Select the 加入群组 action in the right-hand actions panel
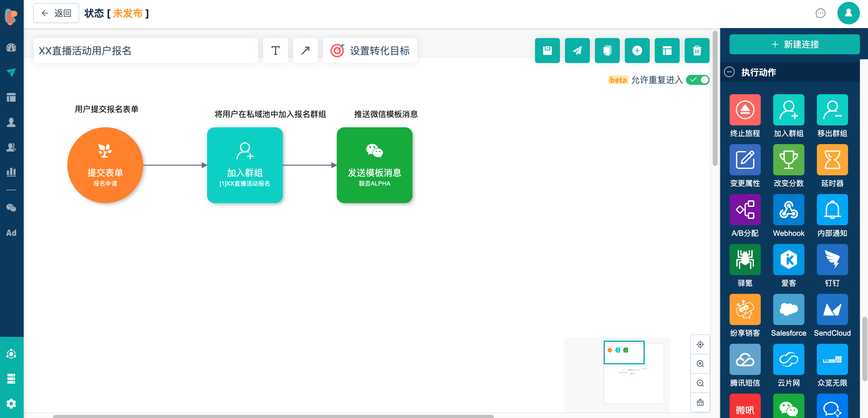Image resolution: width=868 pixels, height=418 pixels. point(788,110)
